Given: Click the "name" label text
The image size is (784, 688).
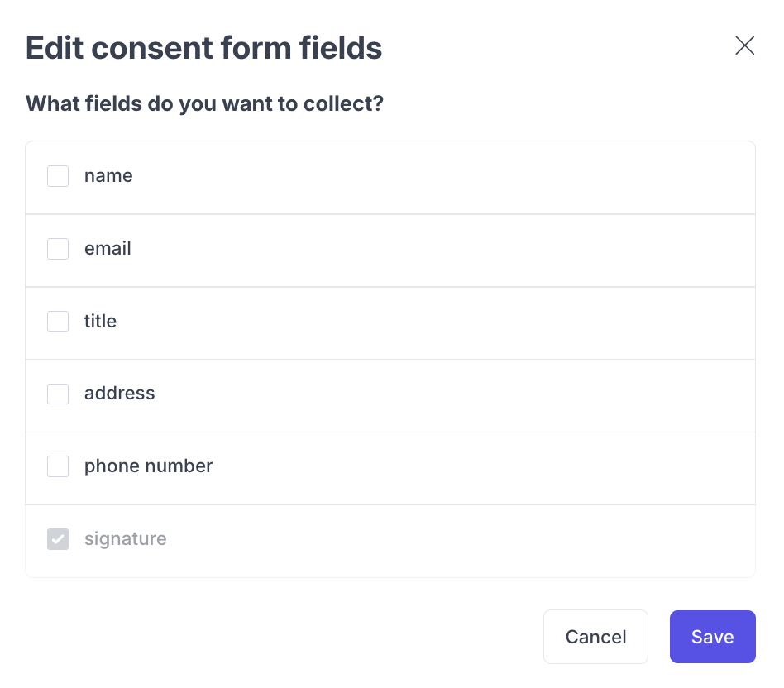Looking at the screenshot, I should point(108,176).
